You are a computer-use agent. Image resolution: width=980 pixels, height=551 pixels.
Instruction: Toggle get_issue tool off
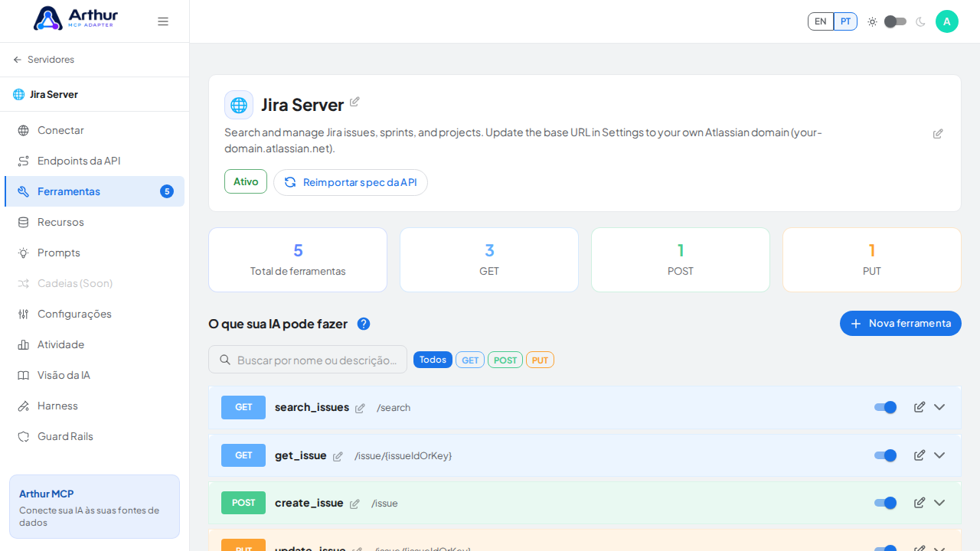pos(885,455)
